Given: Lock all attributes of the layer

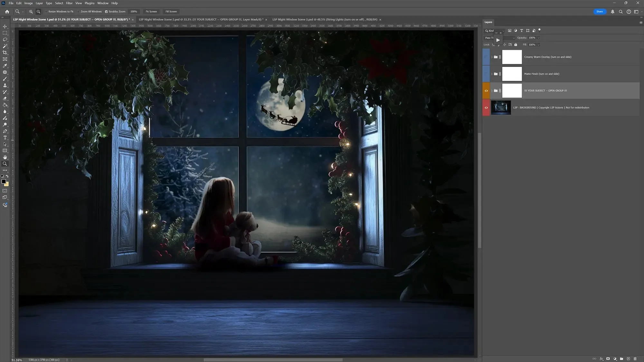Looking at the screenshot, I should pyautogui.click(x=516, y=45).
